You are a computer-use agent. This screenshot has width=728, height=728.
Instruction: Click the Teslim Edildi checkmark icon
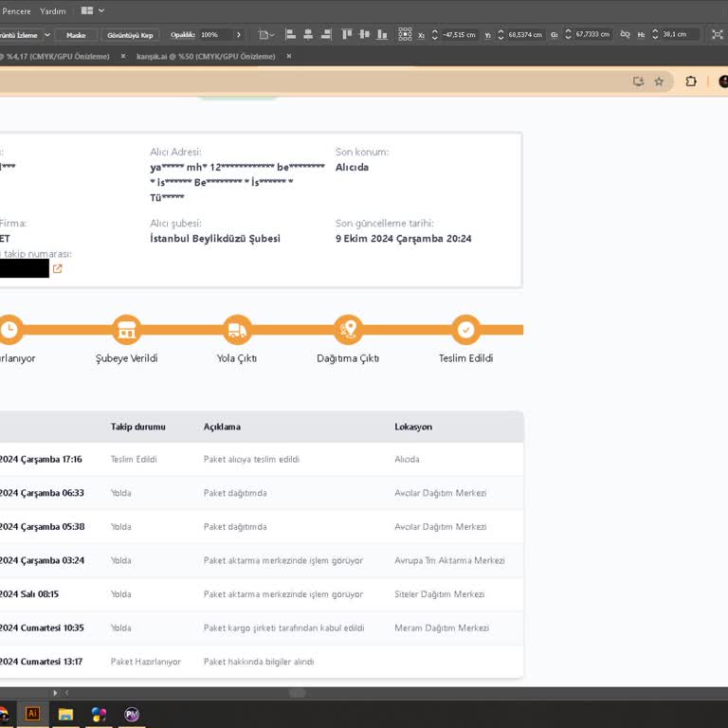(x=465, y=330)
